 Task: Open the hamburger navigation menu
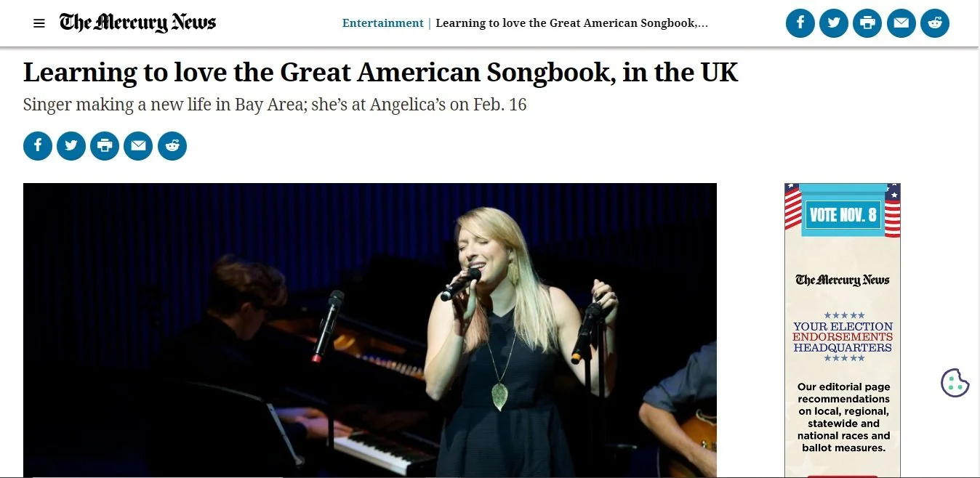coord(39,23)
